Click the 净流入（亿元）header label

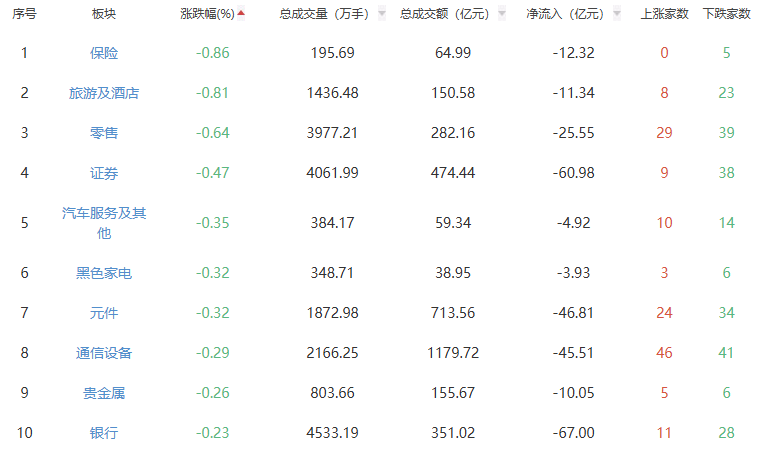(x=566, y=14)
